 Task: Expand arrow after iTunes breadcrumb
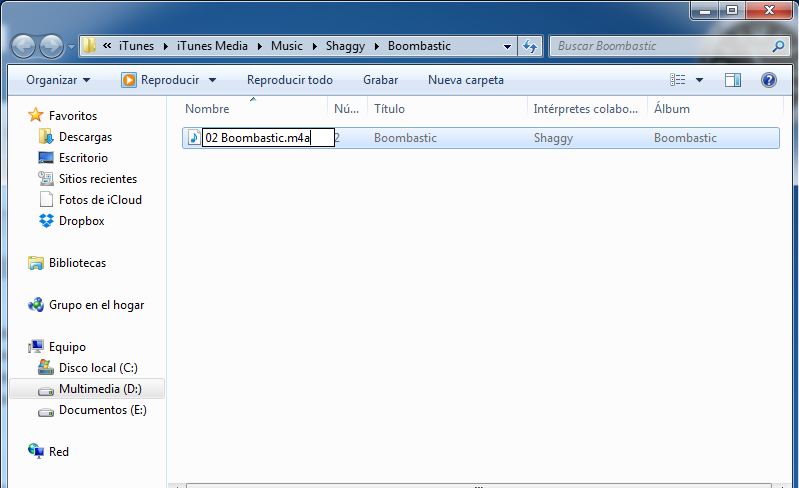pos(166,46)
